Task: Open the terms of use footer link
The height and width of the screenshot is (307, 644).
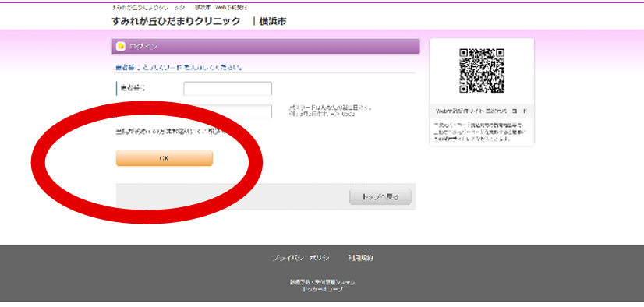Action: coord(361,258)
